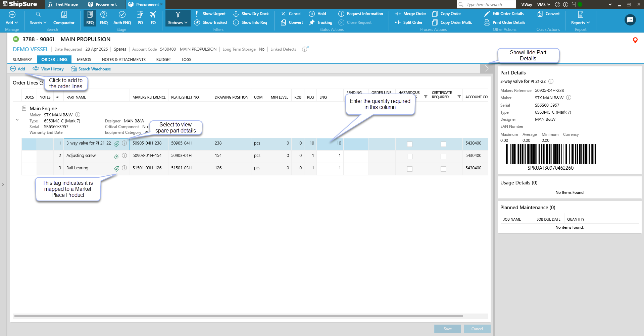Click the Merge Order icon
This screenshot has width=644, height=336.
click(x=398, y=14)
